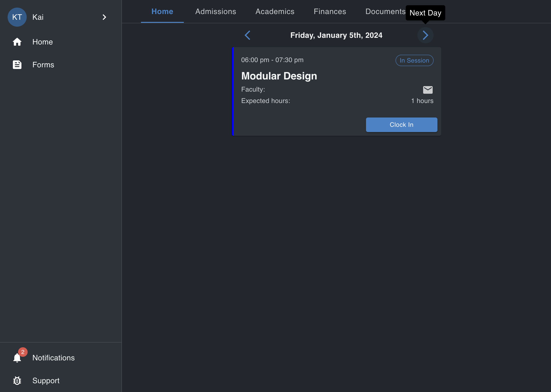Screen dimensions: 551x392
Task: Switch to the Home tab
Action: [x=162, y=12]
